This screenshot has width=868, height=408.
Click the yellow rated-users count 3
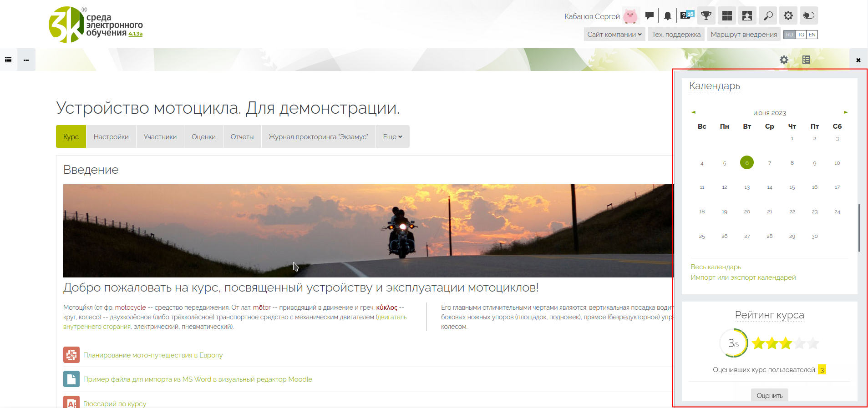822,370
